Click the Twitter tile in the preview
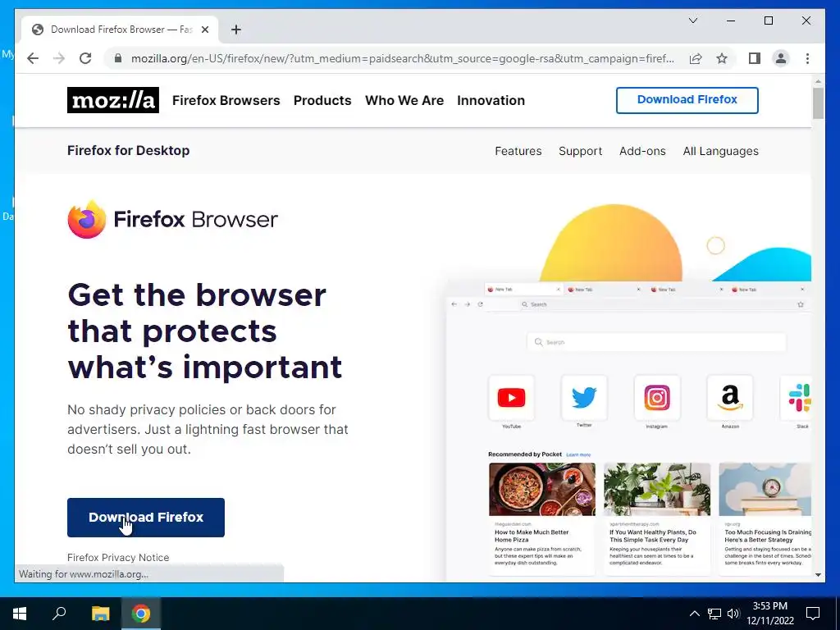The image size is (840, 630). pos(584,398)
